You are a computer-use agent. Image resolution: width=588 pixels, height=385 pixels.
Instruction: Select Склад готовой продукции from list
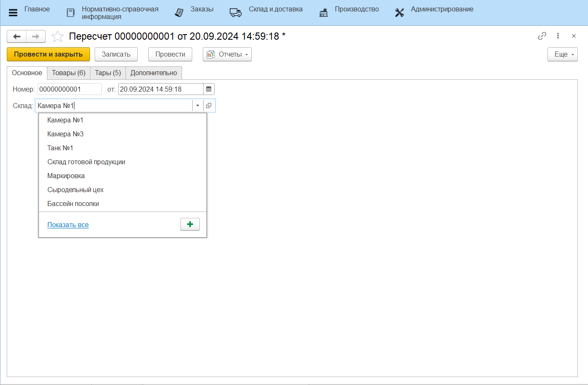point(86,162)
